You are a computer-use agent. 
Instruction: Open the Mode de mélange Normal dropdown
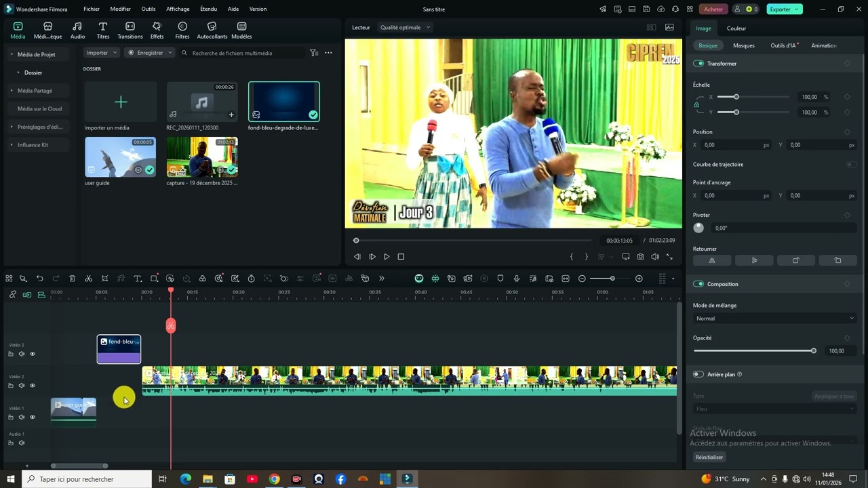[x=774, y=319]
